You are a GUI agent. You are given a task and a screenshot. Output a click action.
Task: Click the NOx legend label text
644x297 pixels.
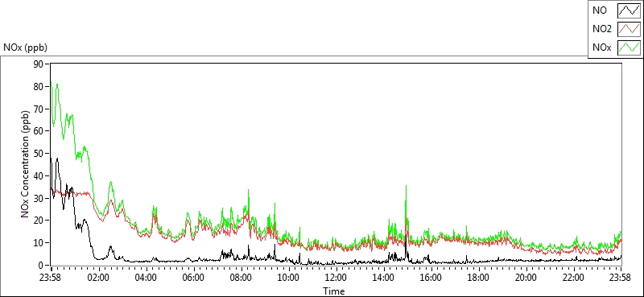click(x=601, y=47)
